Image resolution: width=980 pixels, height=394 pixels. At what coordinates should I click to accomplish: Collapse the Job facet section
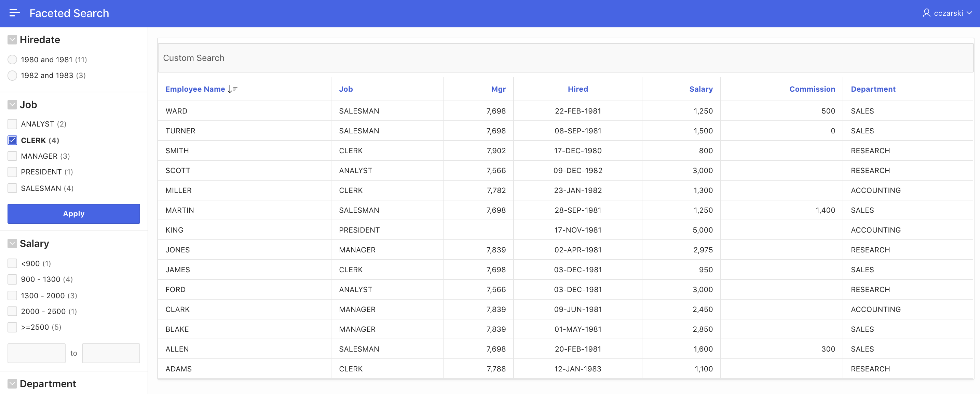pyautogui.click(x=12, y=104)
